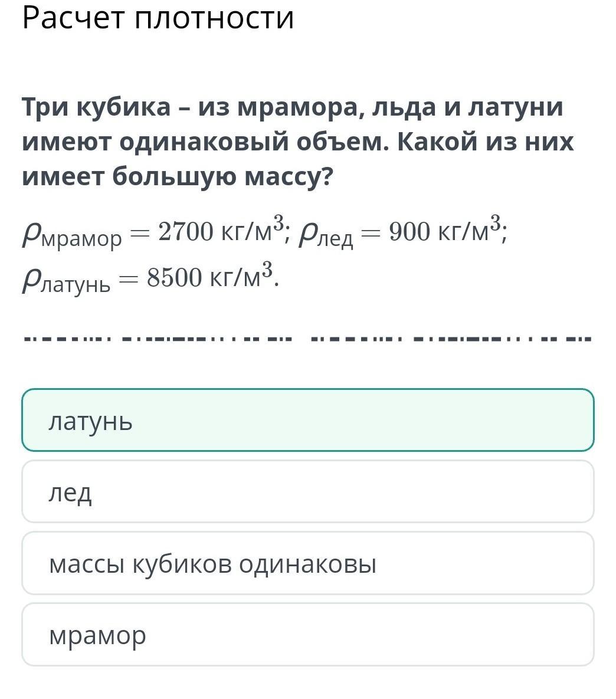
Task: Click the dashed separator line
Action: [x=307, y=339]
